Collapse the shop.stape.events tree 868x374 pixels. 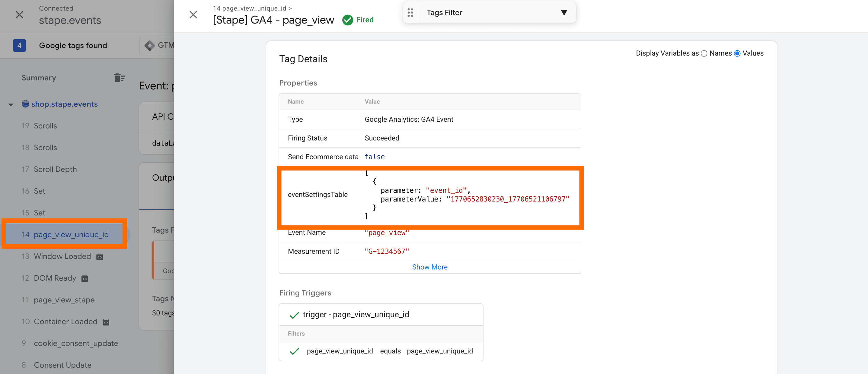click(x=11, y=104)
